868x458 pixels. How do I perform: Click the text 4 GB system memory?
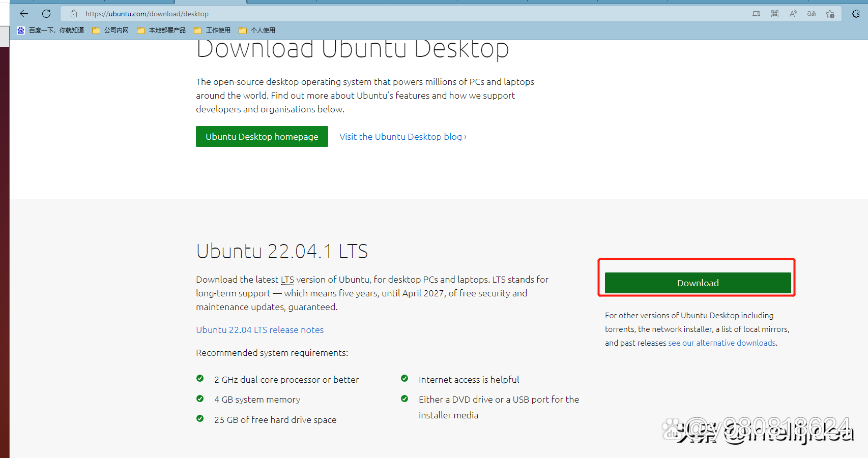(x=257, y=400)
